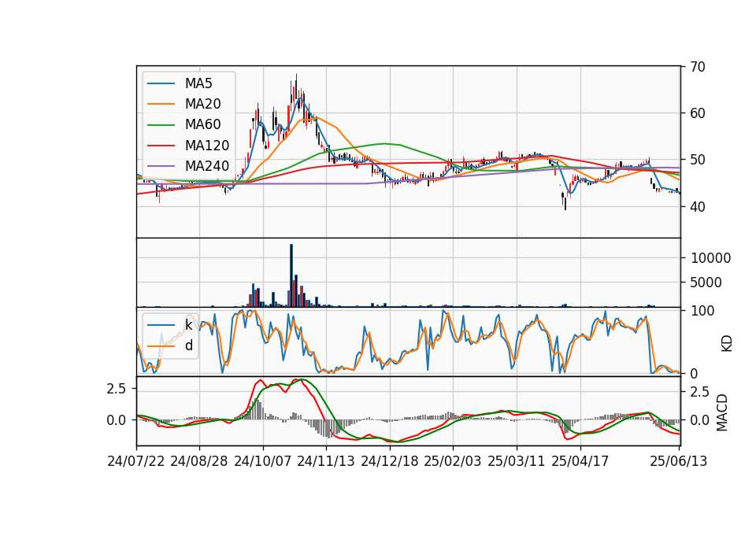
Task: Click the 24/12/18 date label
Action: point(390,461)
